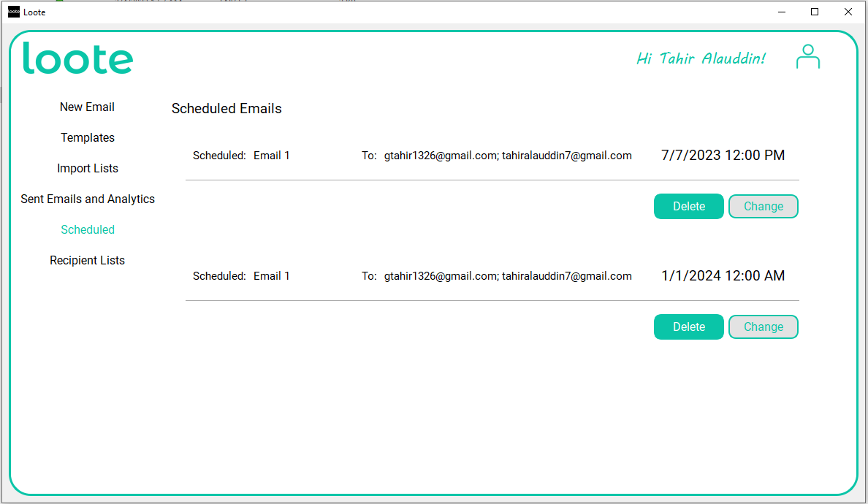
Task: Open Recipient Lists page
Action: click(87, 261)
